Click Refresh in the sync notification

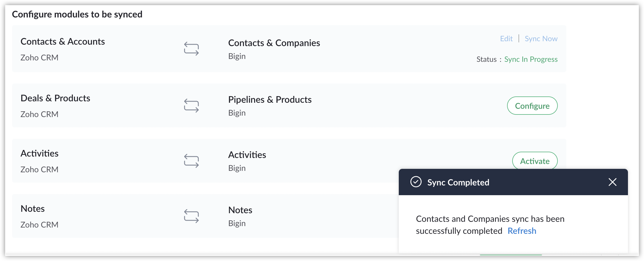[522, 231]
